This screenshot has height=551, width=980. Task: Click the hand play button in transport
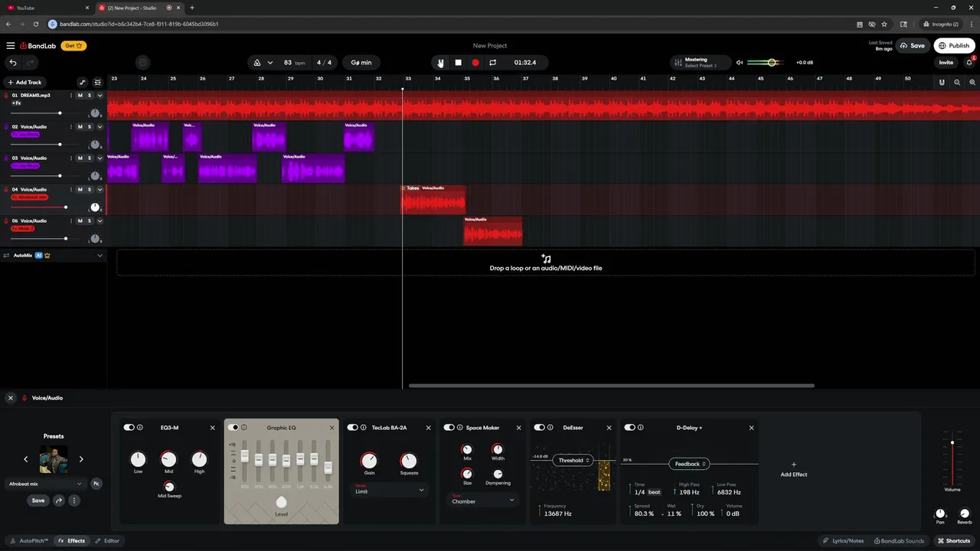[x=440, y=63]
